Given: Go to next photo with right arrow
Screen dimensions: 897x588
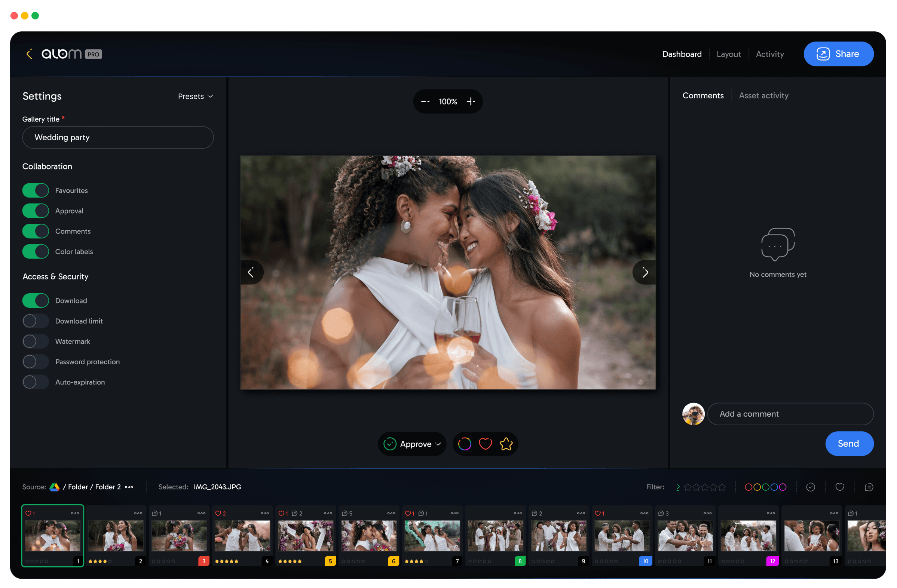Looking at the screenshot, I should pyautogui.click(x=645, y=272).
